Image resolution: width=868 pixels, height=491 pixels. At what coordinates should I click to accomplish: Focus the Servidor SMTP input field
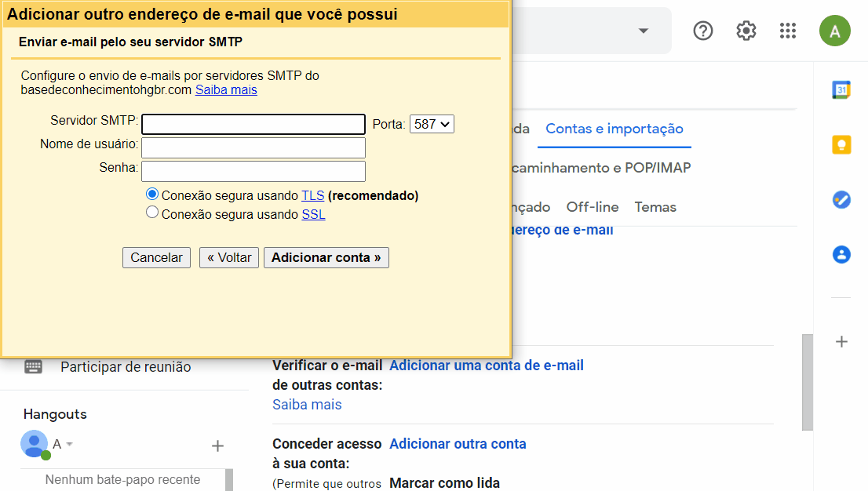tap(253, 124)
